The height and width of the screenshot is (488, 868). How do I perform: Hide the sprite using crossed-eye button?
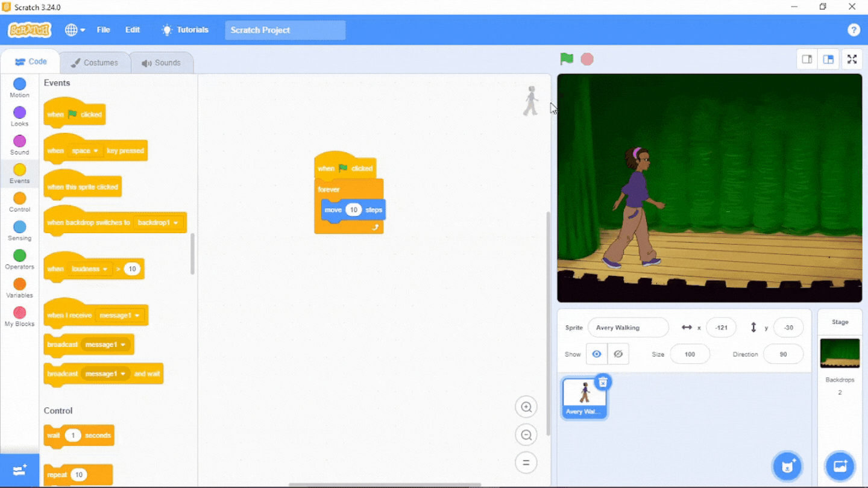618,354
